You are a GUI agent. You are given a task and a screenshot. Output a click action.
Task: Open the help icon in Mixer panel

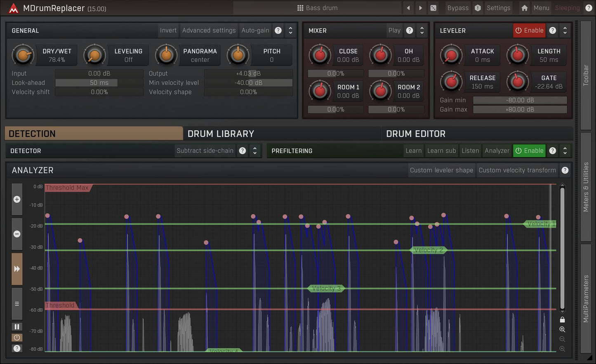410,31
